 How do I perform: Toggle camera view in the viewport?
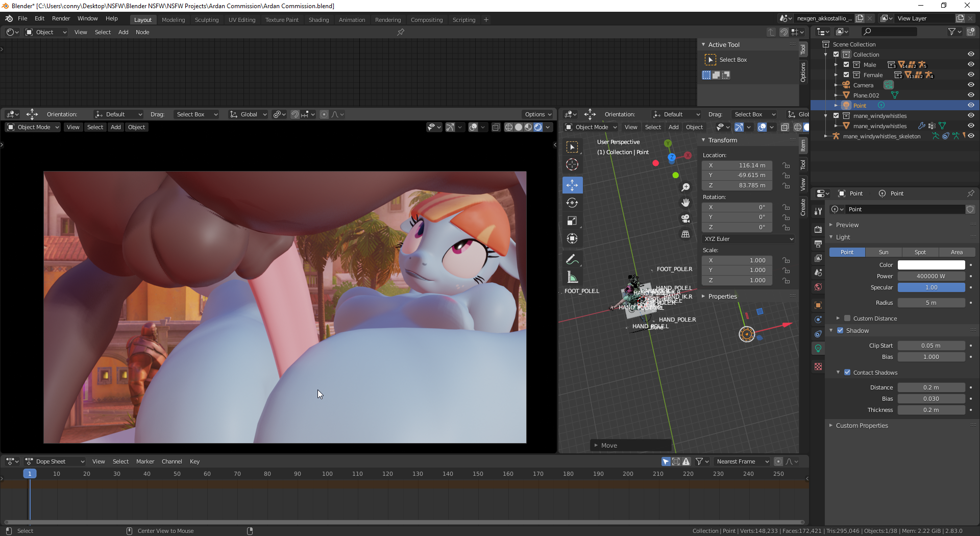tap(685, 218)
